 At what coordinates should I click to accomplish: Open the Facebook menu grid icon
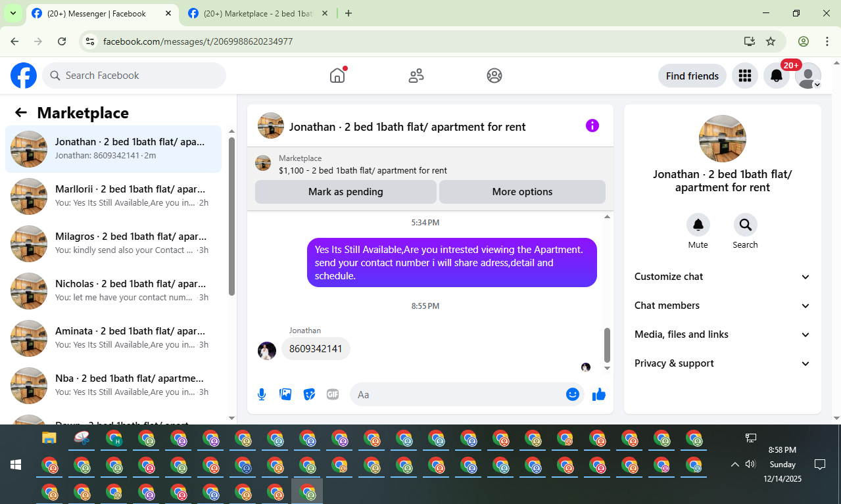(745, 76)
